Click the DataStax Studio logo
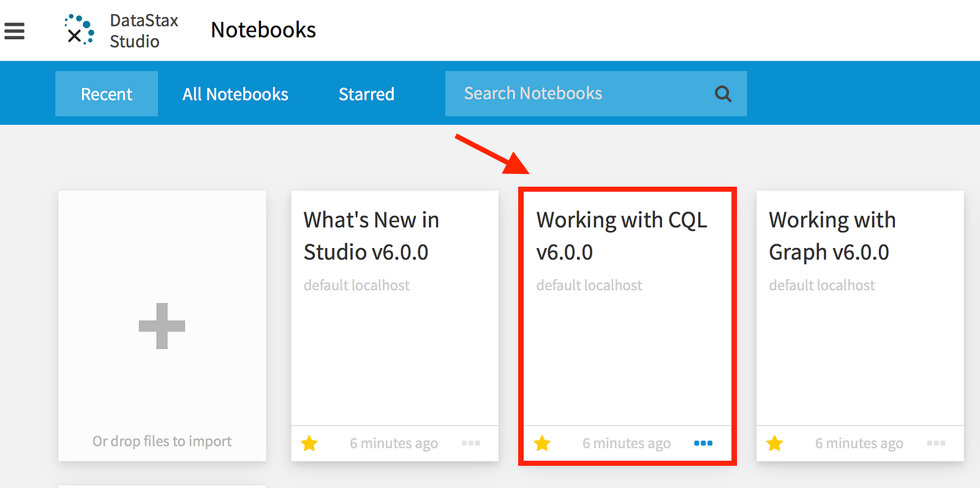 click(80, 30)
